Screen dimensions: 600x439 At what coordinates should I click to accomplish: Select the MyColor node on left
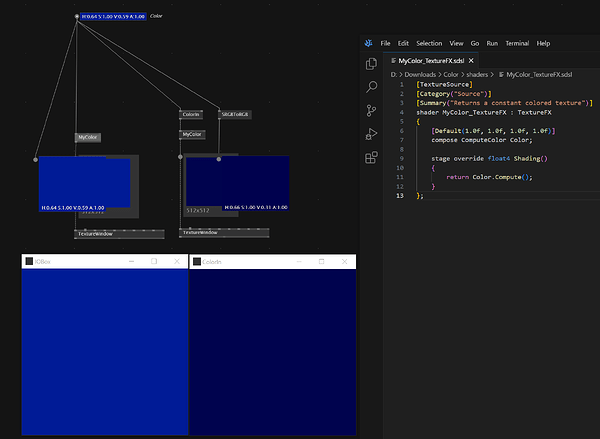click(88, 137)
